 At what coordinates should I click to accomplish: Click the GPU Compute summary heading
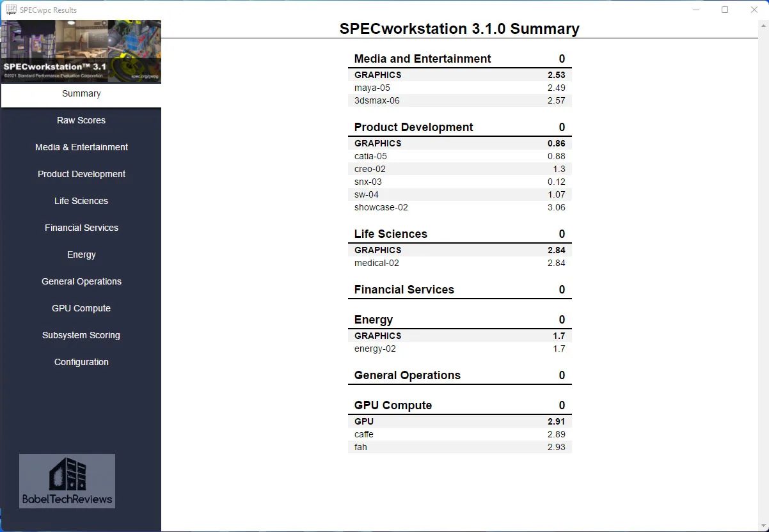click(x=393, y=405)
